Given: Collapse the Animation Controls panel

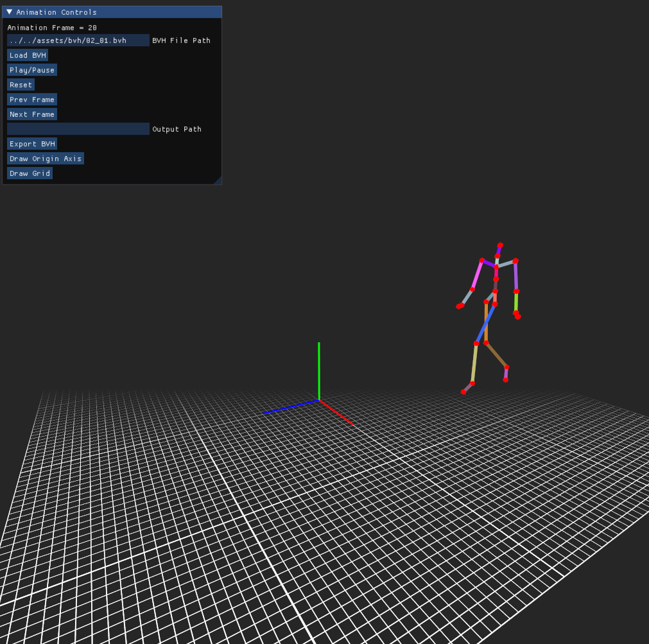Looking at the screenshot, I should (9, 12).
